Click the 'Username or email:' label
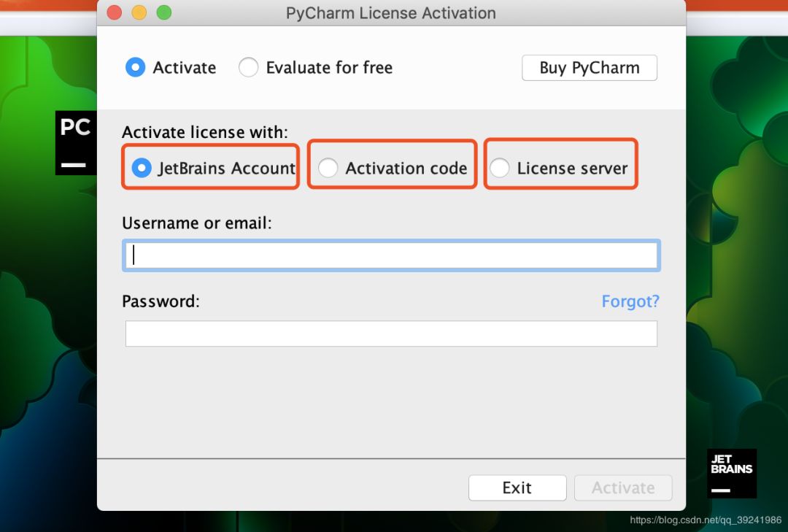 pyautogui.click(x=197, y=223)
